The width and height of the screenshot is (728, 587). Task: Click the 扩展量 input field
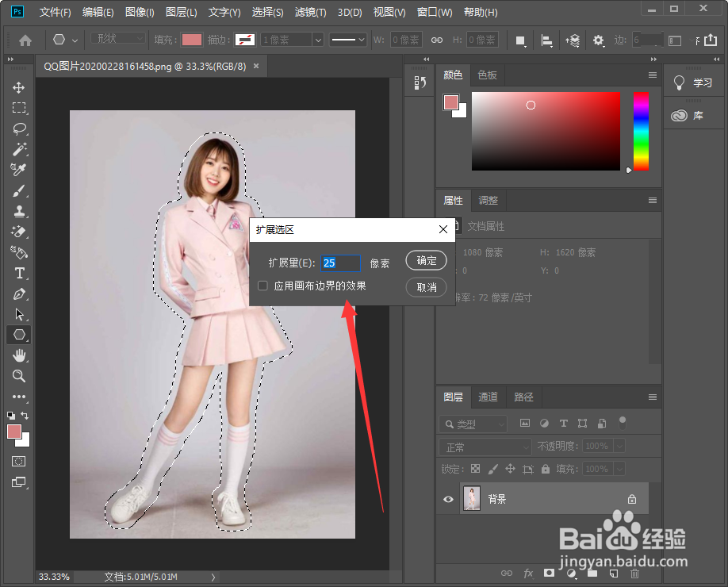pos(340,263)
